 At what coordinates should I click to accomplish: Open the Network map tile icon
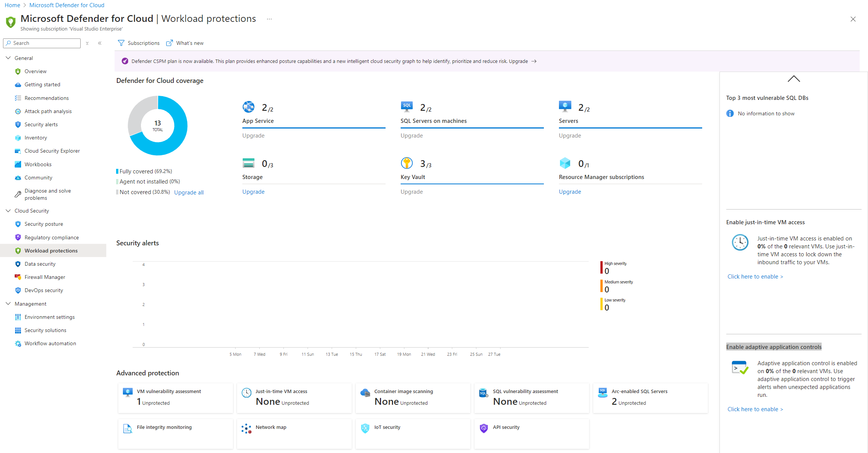246,429
